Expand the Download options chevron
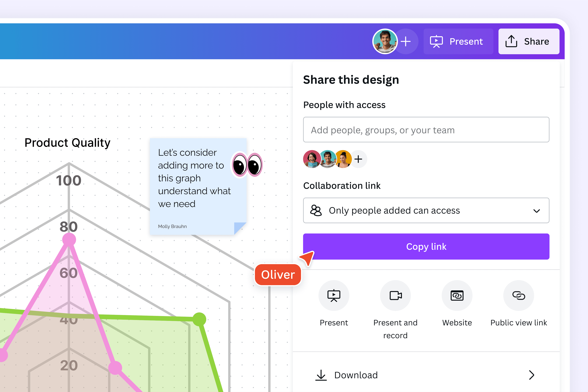Image resolution: width=588 pixels, height=392 pixels. point(531,375)
